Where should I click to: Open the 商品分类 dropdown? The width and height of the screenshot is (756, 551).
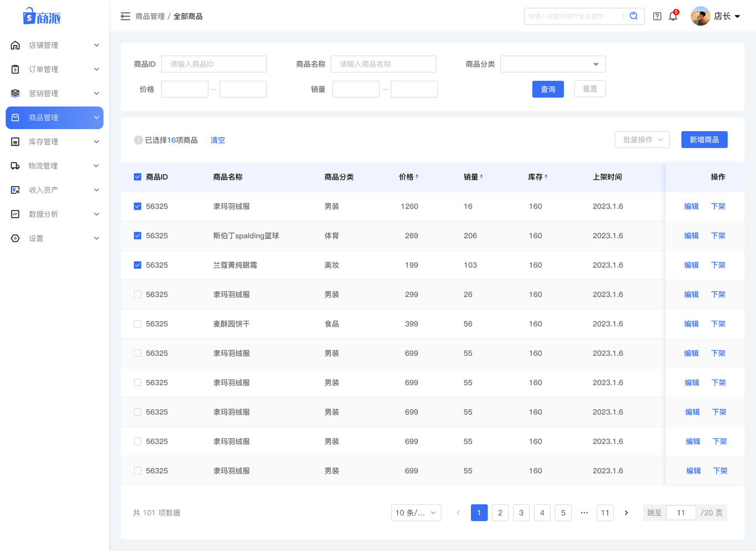click(x=553, y=64)
